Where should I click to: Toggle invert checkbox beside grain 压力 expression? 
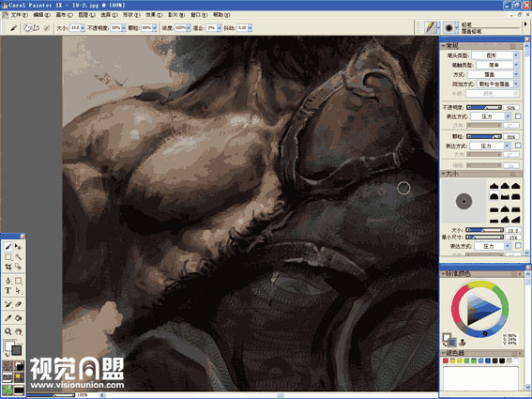coord(518,146)
